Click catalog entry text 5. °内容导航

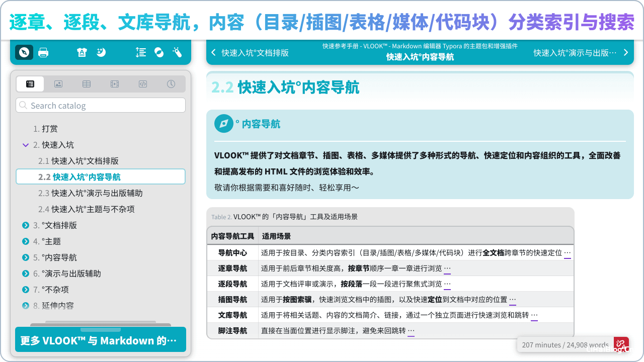[55, 257]
